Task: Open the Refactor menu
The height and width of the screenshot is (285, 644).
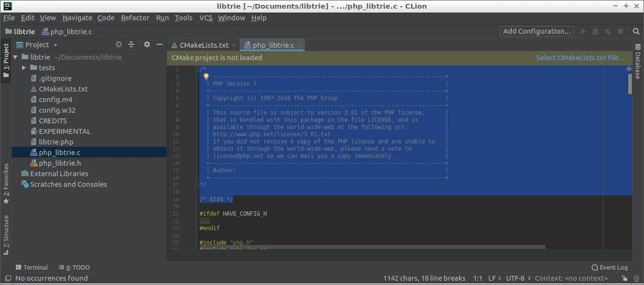Action: coord(135,18)
